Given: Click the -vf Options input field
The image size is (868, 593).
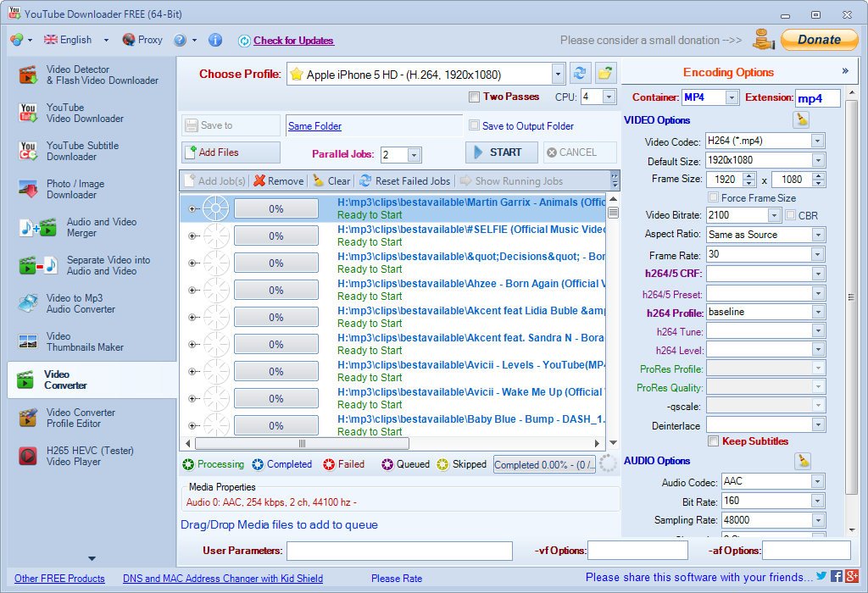Looking at the screenshot, I should point(637,551).
